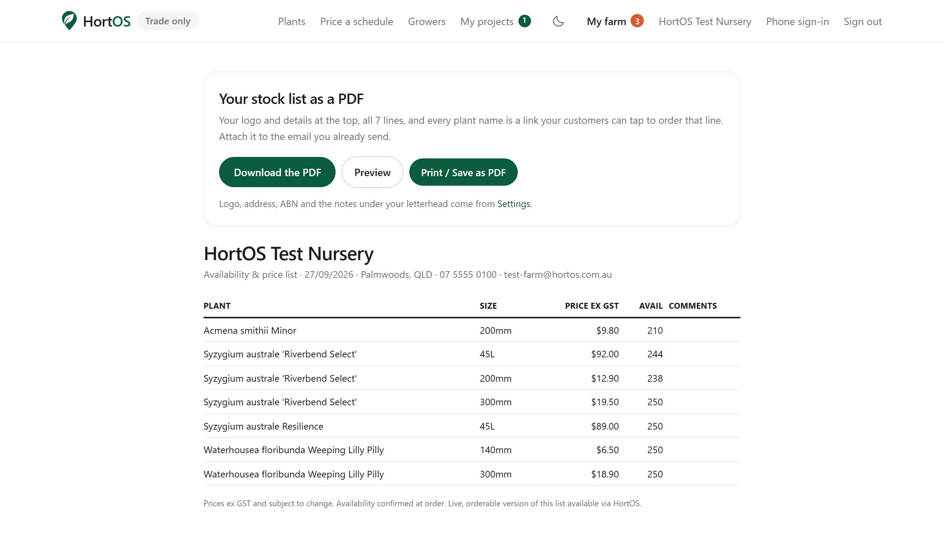The image size is (944, 560).
Task: Open Phone sign-in
Action: point(798,21)
